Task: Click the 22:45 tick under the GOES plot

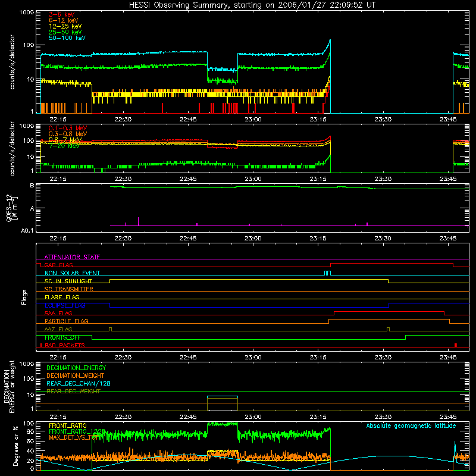Action: coord(188,239)
